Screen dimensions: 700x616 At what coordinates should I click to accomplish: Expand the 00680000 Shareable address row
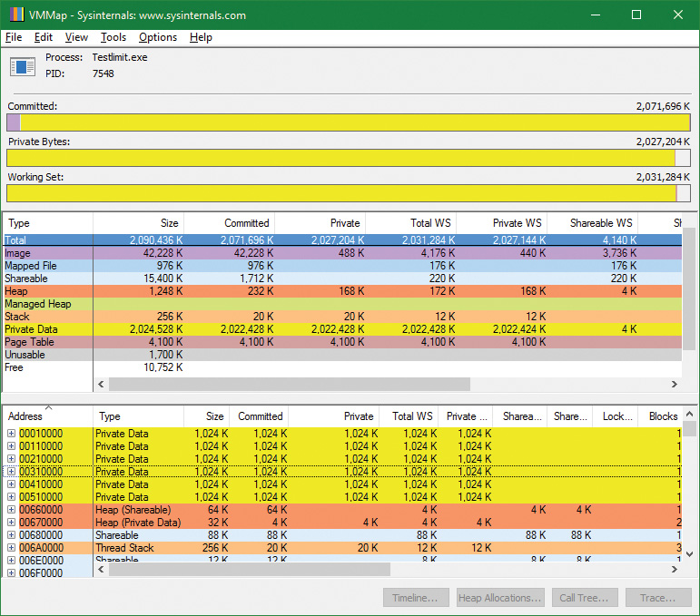tap(12, 535)
